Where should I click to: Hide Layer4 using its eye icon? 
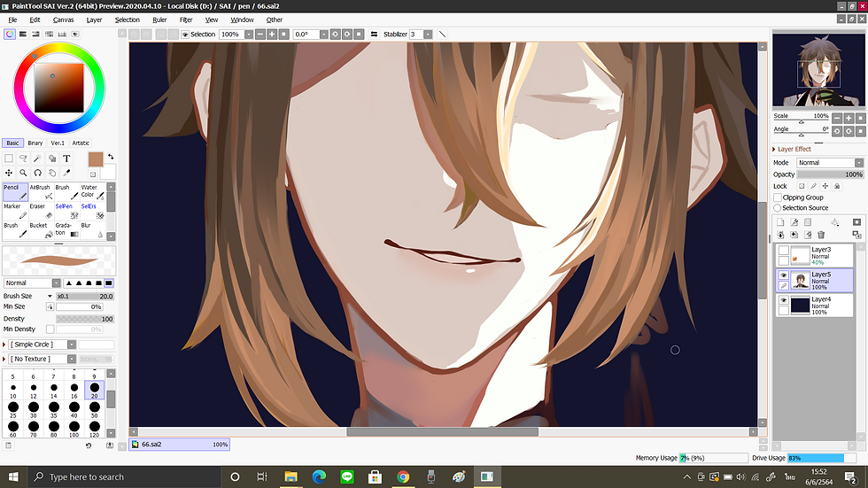point(783,300)
